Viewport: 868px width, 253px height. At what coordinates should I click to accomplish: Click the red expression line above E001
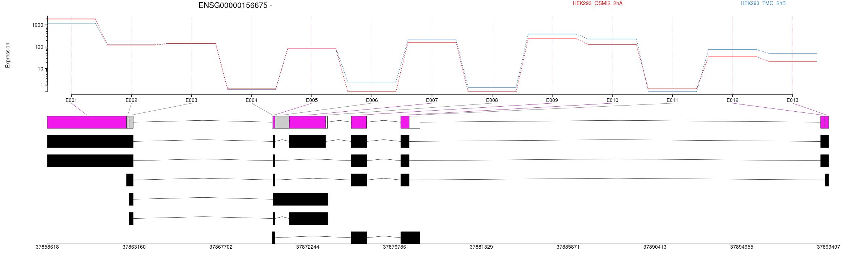pyautogui.click(x=71, y=19)
